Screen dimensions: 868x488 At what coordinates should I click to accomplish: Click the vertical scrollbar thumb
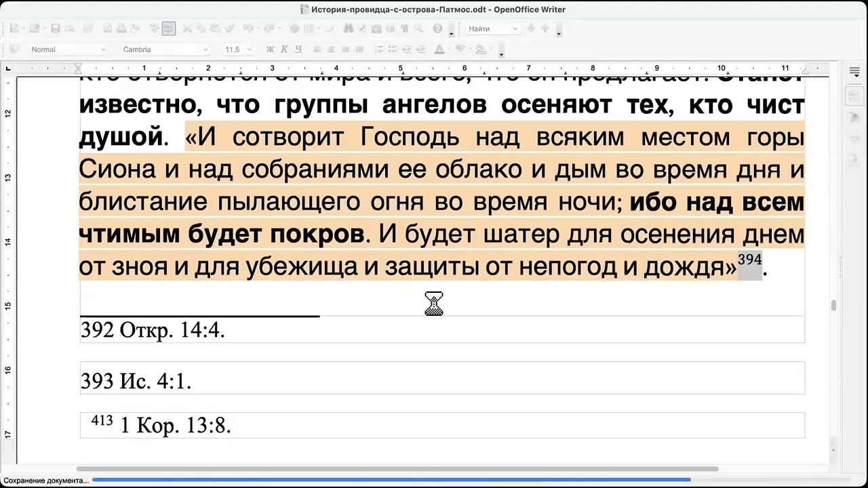(833, 306)
